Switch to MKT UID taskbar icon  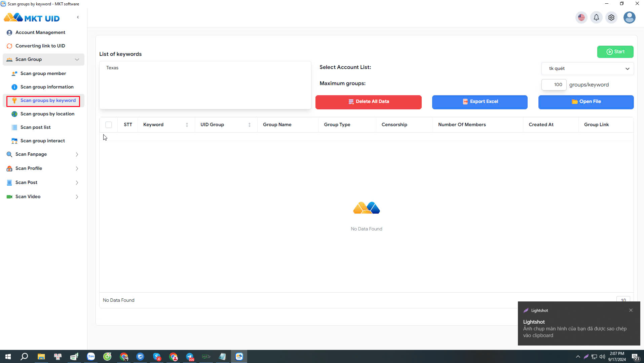(239, 357)
